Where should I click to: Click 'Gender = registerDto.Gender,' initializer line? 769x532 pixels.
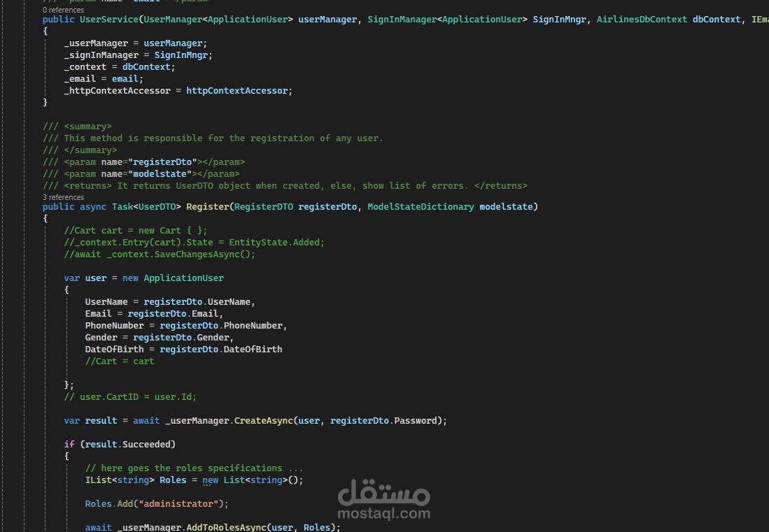pos(160,338)
